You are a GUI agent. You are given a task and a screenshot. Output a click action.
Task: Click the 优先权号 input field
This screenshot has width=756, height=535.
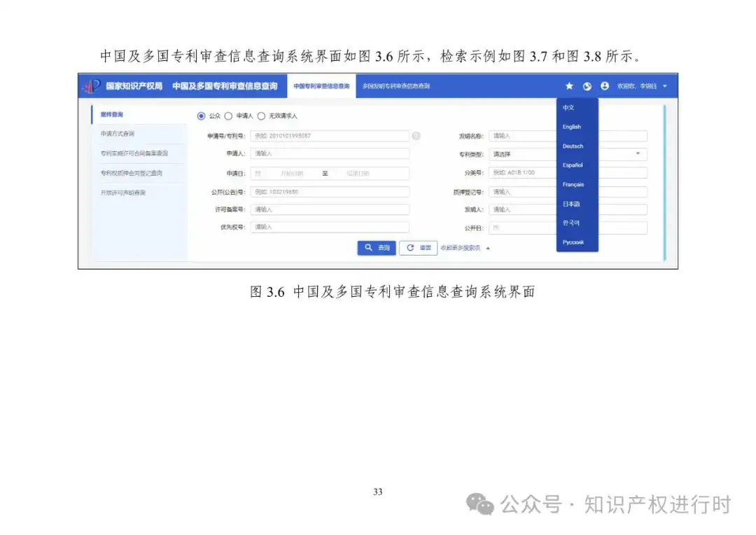[330, 227]
